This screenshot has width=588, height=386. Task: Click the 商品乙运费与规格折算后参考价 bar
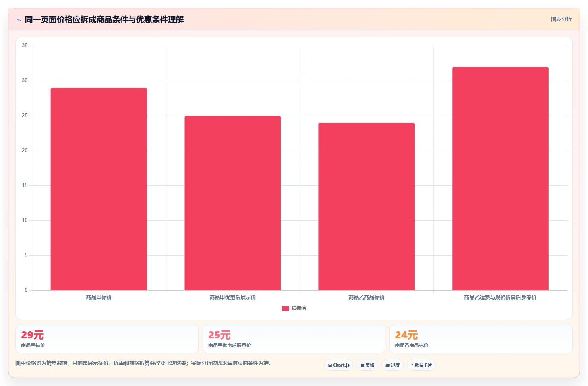pos(500,179)
